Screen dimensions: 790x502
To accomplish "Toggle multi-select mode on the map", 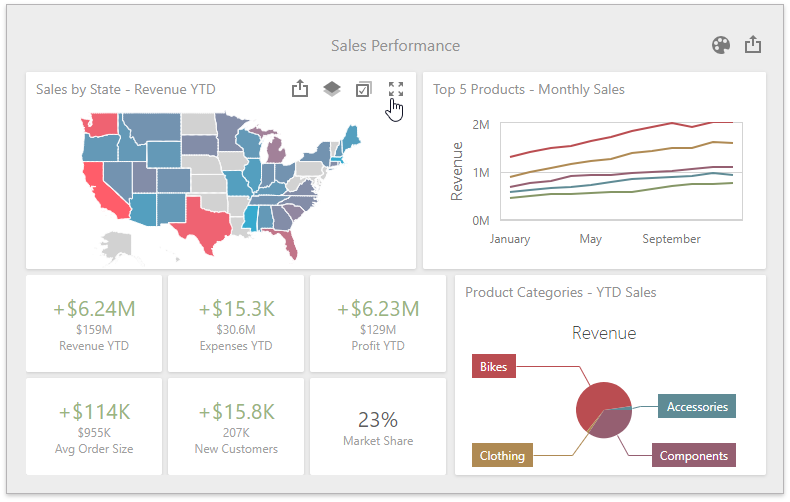I will pos(364,89).
